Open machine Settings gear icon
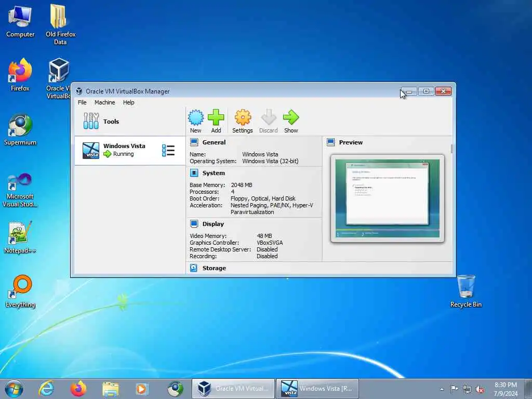Screen dimensions: 532x399 click(x=243, y=117)
